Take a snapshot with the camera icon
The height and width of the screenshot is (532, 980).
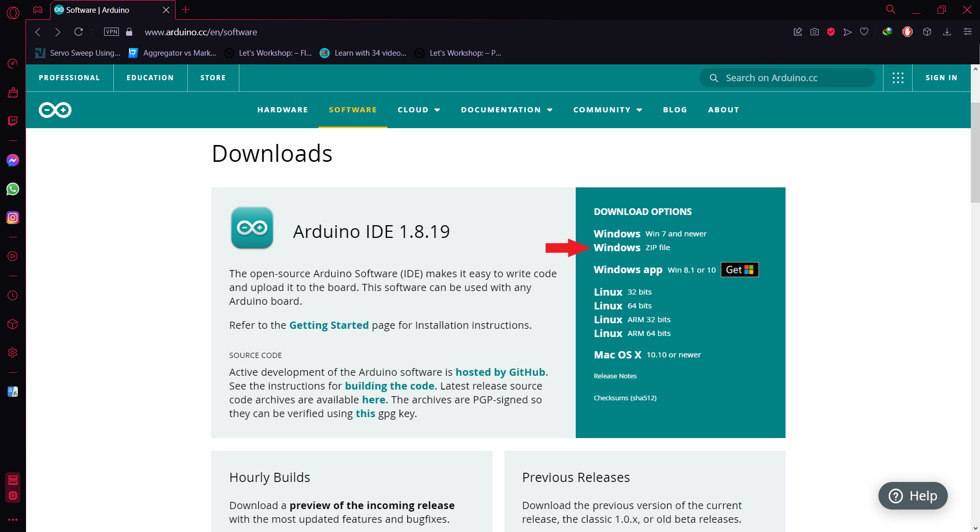[815, 32]
